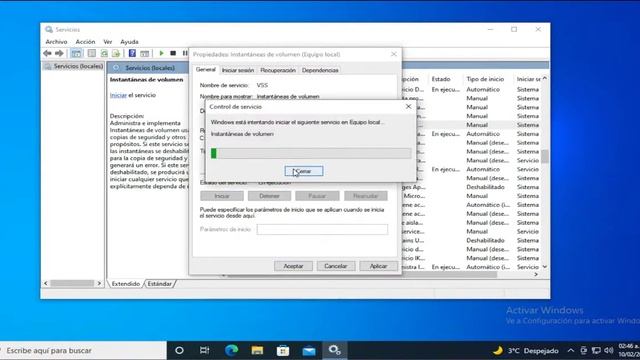Toggle the Action pane toolbar icon
The width and height of the screenshot is (640, 360).
[144, 53]
